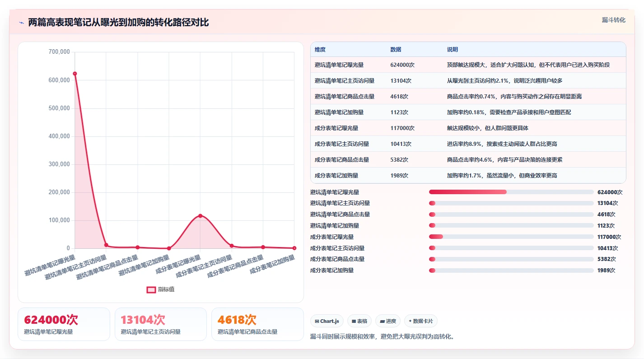Select table cell 避坑清单笔记曝光量
This screenshot has height=359, width=644.
pos(339,65)
